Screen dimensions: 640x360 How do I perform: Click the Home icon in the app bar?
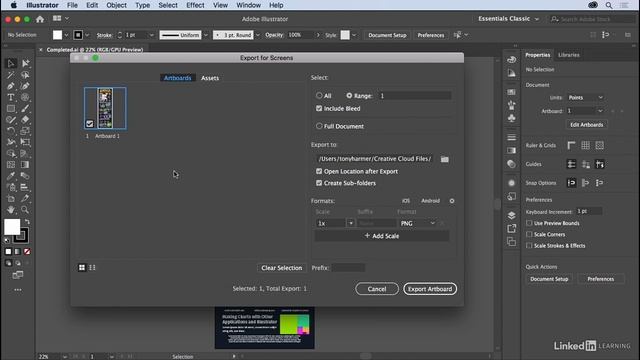tap(40, 19)
